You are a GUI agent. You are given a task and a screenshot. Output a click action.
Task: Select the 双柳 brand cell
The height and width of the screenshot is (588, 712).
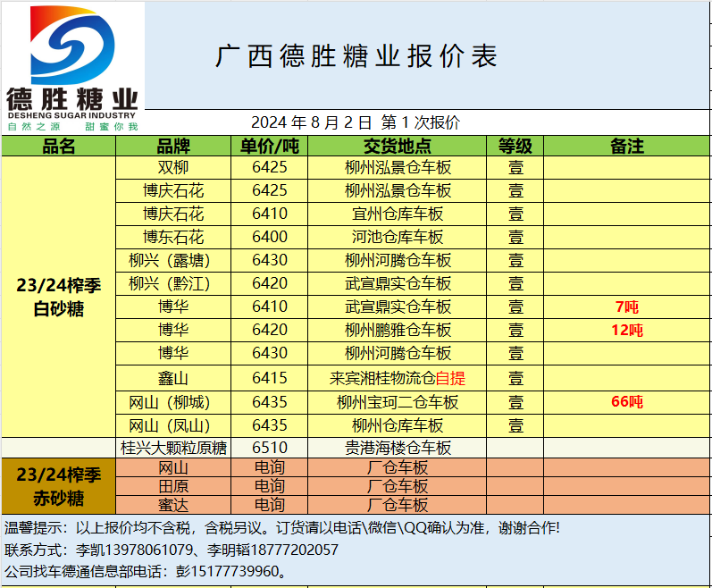tap(173, 167)
